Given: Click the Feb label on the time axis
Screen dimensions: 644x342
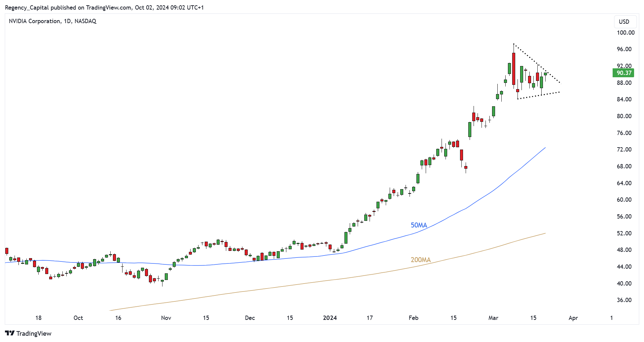Looking at the screenshot, I should click(x=413, y=318).
